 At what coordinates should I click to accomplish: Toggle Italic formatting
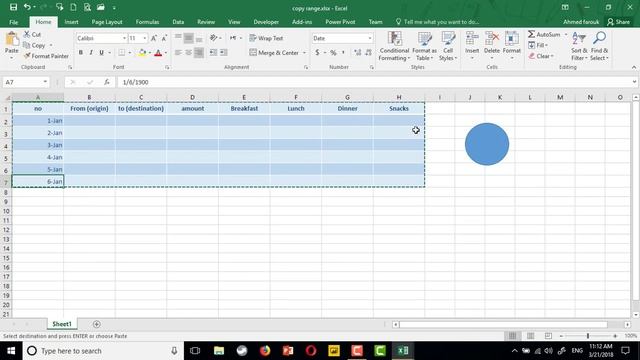(x=91, y=53)
